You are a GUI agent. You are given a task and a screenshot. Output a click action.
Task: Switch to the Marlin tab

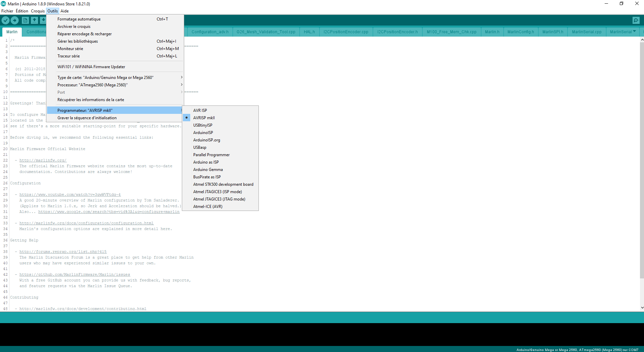point(12,32)
